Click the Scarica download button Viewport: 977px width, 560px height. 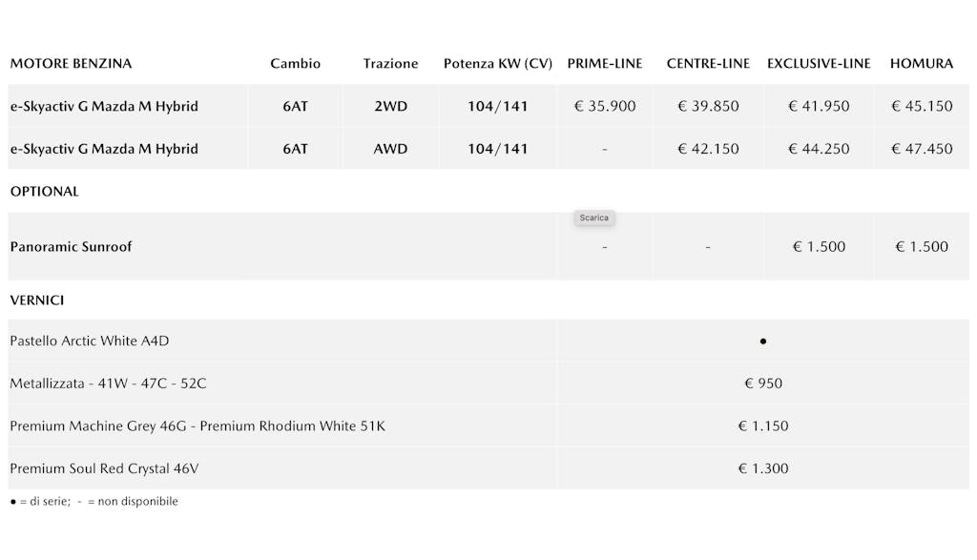(593, 218)
